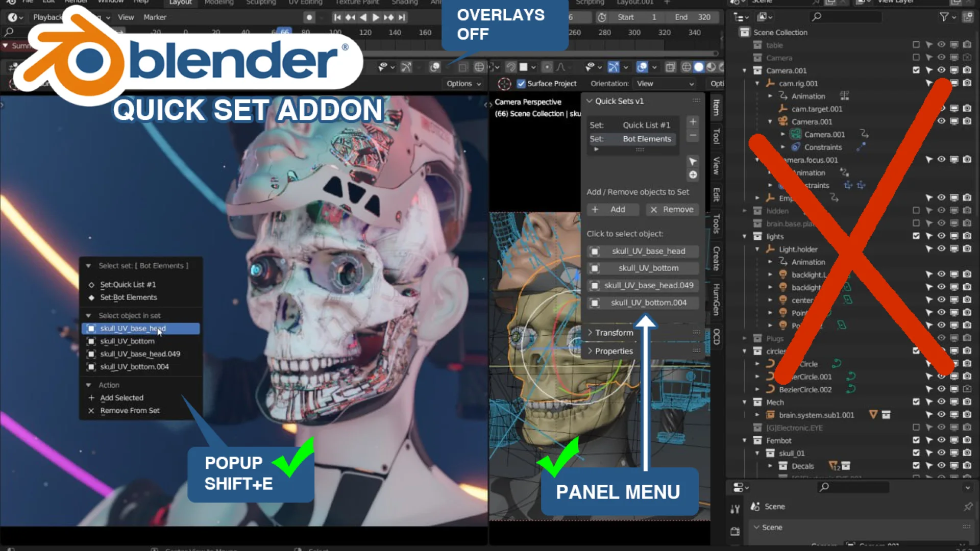This screenshot has height=551, width=980.
Task: Collapse Camera.001 collection tree
Action: pos(744,70)
